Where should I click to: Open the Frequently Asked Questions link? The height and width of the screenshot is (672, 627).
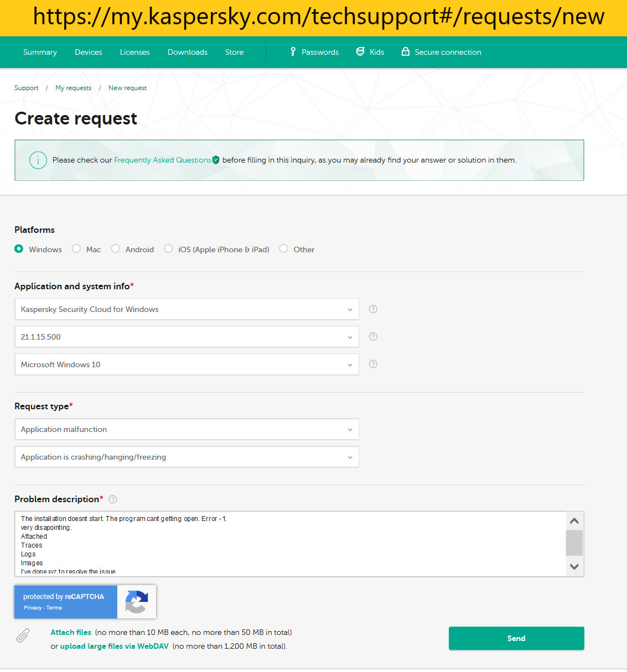(x=163, y=160)
